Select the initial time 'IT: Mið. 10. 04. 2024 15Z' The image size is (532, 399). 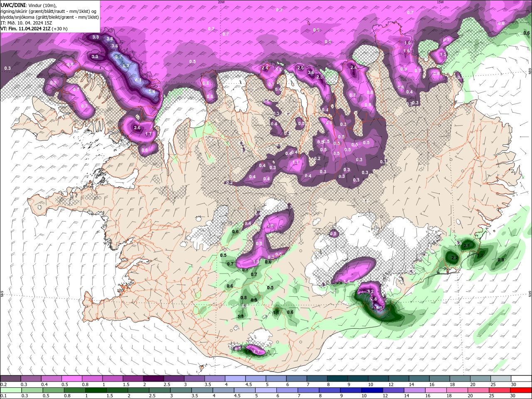[x=26, y=23]
